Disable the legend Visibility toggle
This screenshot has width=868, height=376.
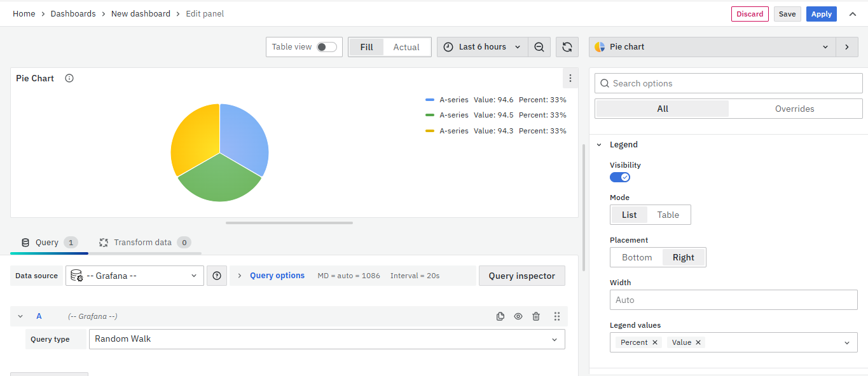pyautogui.click(x=620, y=177)
